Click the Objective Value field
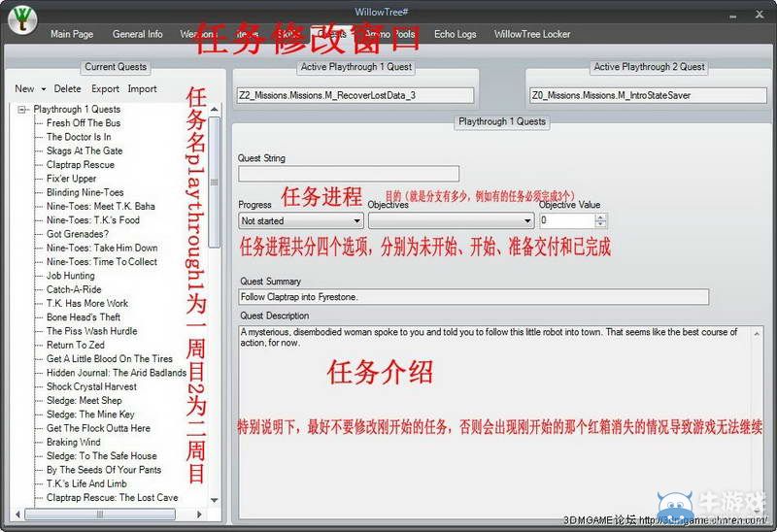This screenshot has width=777, height=532. point(567,221)
